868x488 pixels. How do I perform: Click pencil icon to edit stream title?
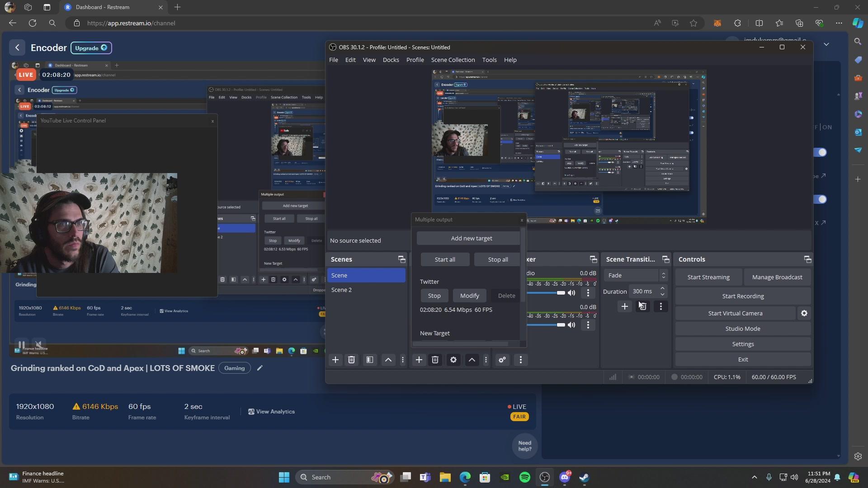(259, 368)
